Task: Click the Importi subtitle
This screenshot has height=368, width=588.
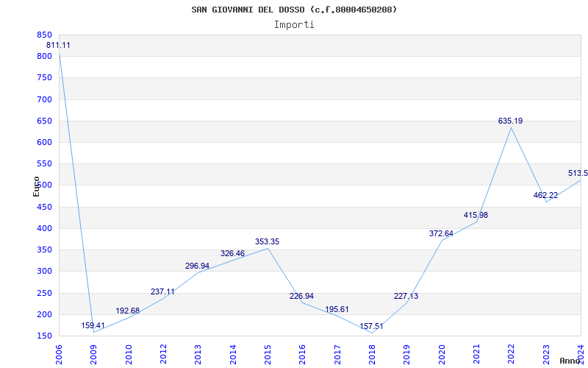Action: click(x=294, y=25)
